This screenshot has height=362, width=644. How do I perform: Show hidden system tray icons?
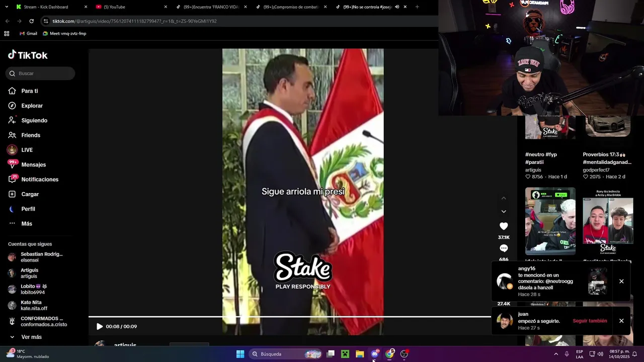tap(556, 354)
